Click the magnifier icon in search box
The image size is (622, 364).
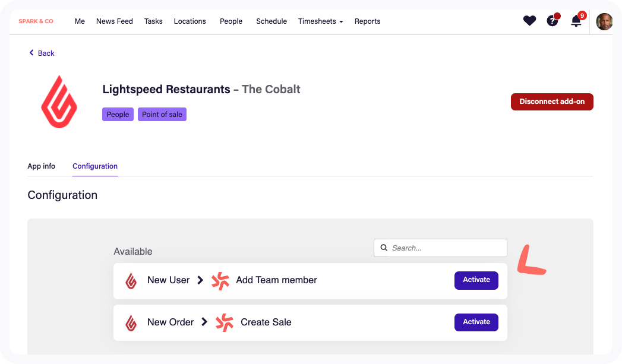[384, 248]
